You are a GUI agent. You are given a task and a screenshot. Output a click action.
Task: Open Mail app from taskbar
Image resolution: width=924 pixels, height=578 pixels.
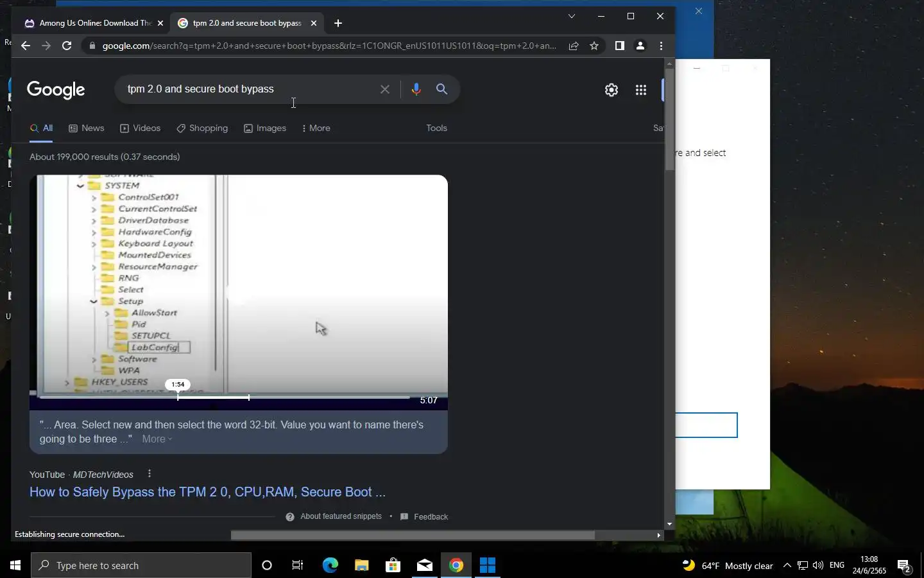424,565
